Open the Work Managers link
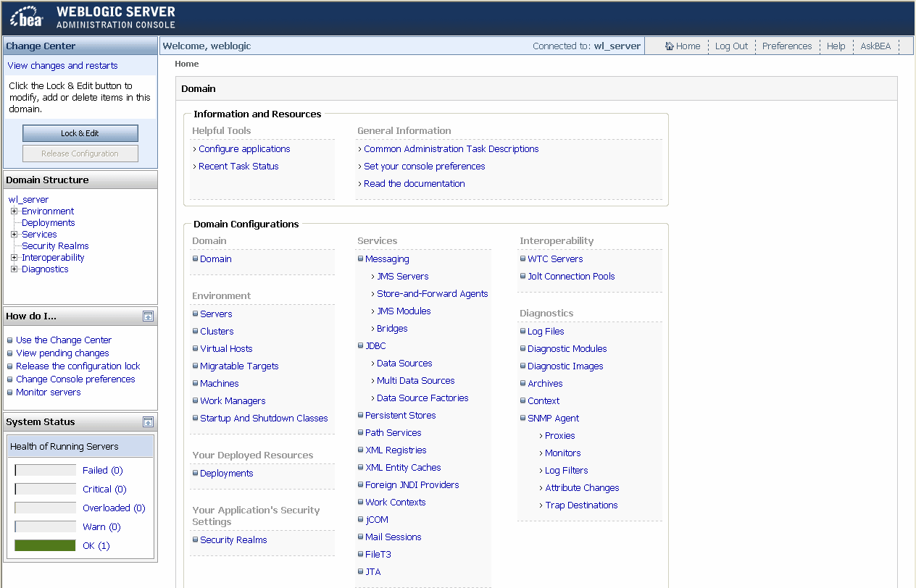916x588 pixels. point(233,400)
